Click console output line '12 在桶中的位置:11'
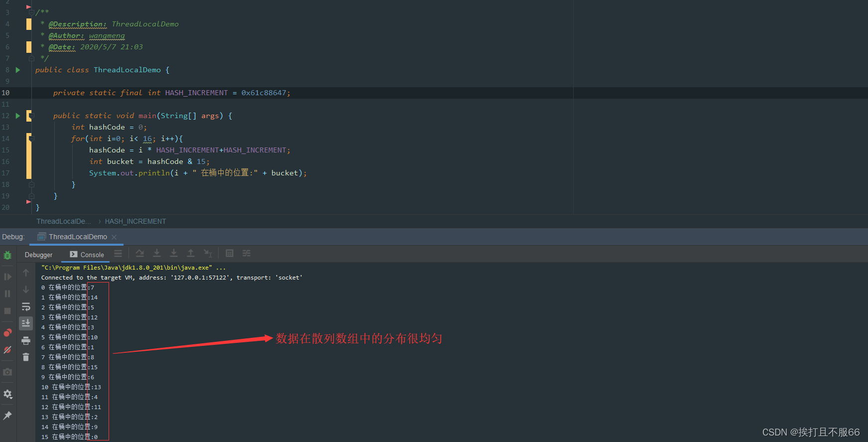The image size is (868, 442). (x=71, y=407)
